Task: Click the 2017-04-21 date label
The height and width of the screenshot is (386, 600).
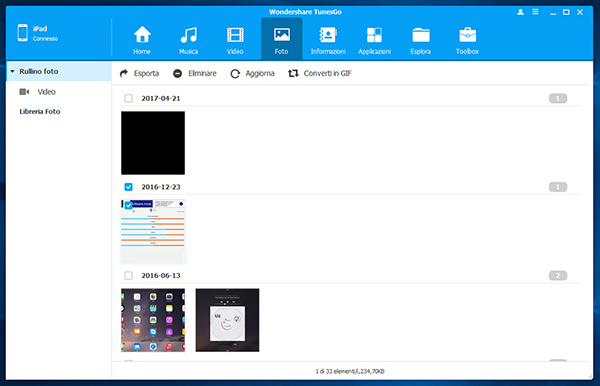Action: click(x=161, y=98)
